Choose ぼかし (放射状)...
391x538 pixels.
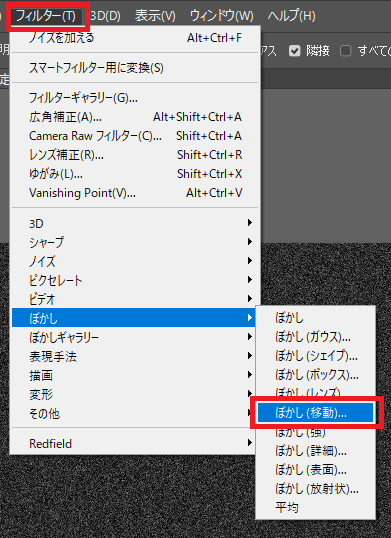pyautogui.click(x=316, y=489)
